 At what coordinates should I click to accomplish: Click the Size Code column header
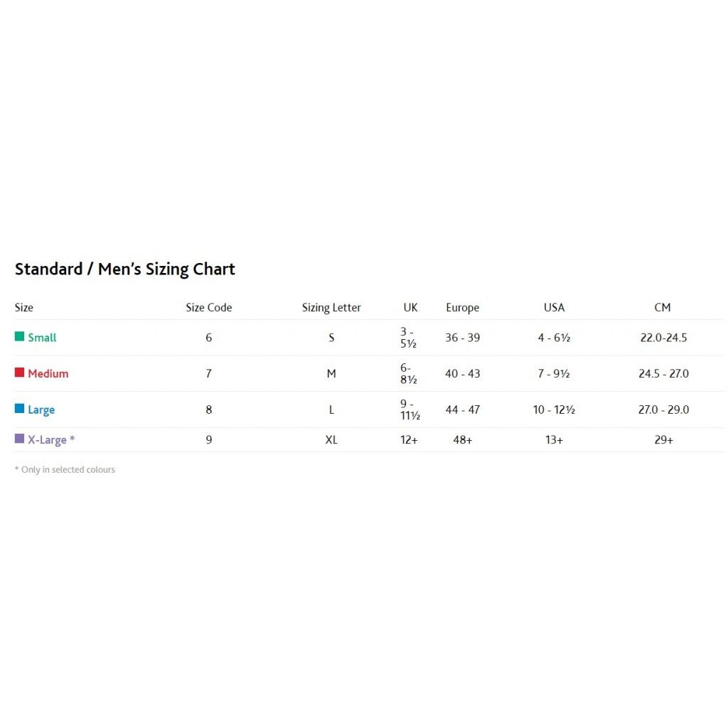(x=209, y=308)
